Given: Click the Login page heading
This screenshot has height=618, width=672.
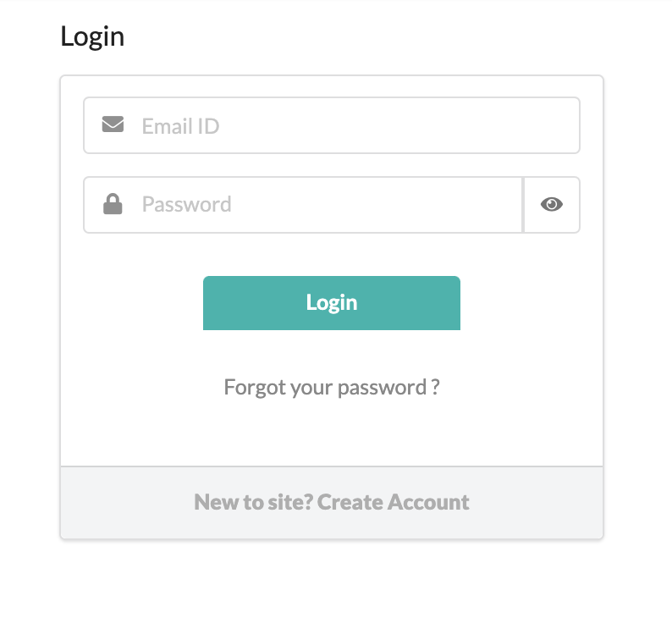Looking at the screenshot, I should coord(92,37).
